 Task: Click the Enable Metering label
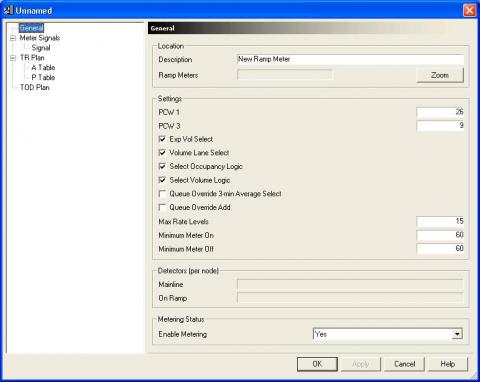point(183,334)
